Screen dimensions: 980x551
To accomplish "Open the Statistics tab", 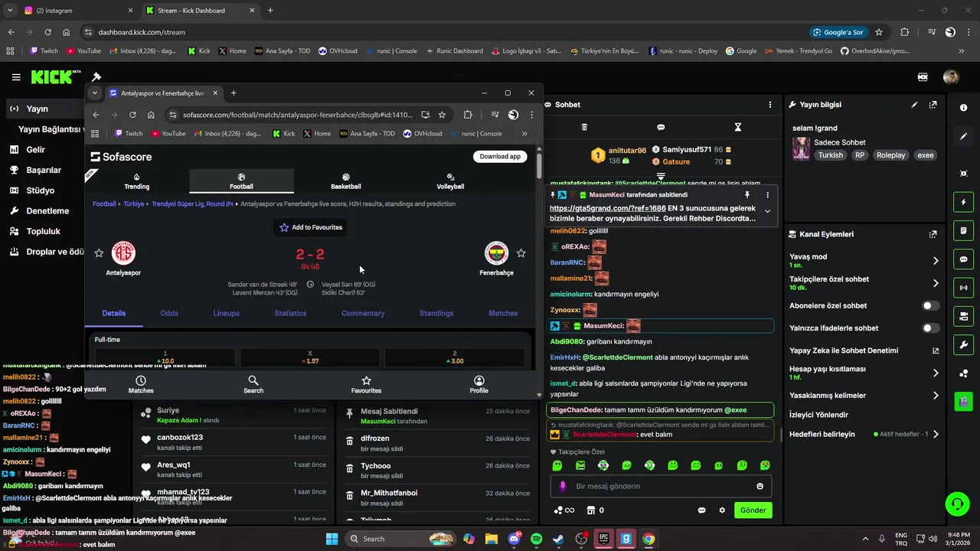I will click(290, 313).
